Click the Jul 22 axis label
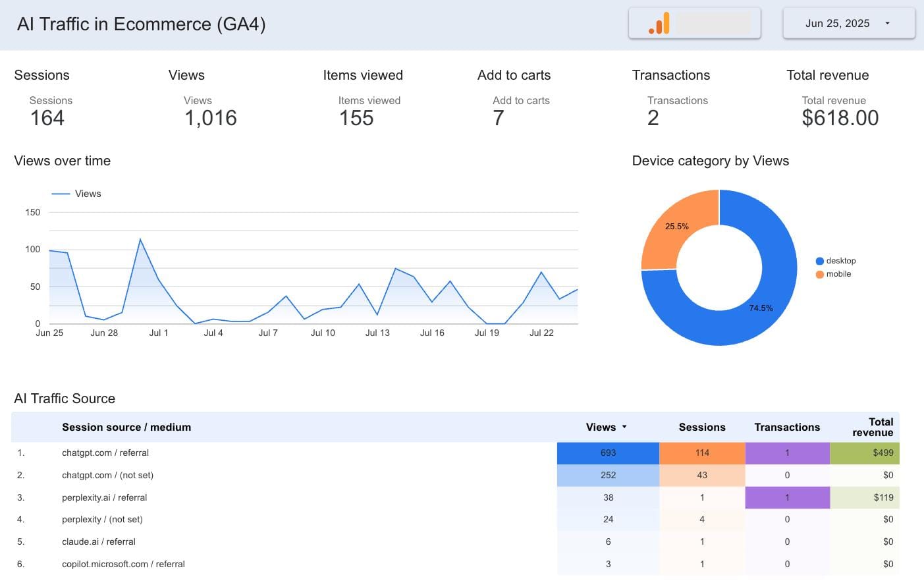The height and width of the screenshot is (581, 924). [x=541, y=333]
